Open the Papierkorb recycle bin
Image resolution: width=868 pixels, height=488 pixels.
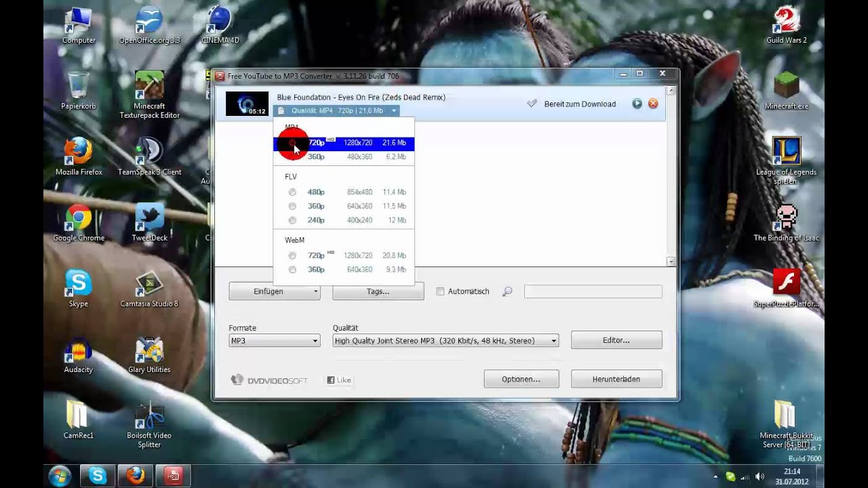(x=79, y=91)
